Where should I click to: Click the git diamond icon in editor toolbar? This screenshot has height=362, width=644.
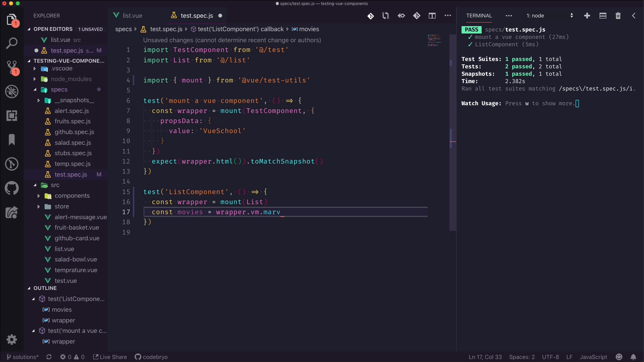(x=371, y=16)
